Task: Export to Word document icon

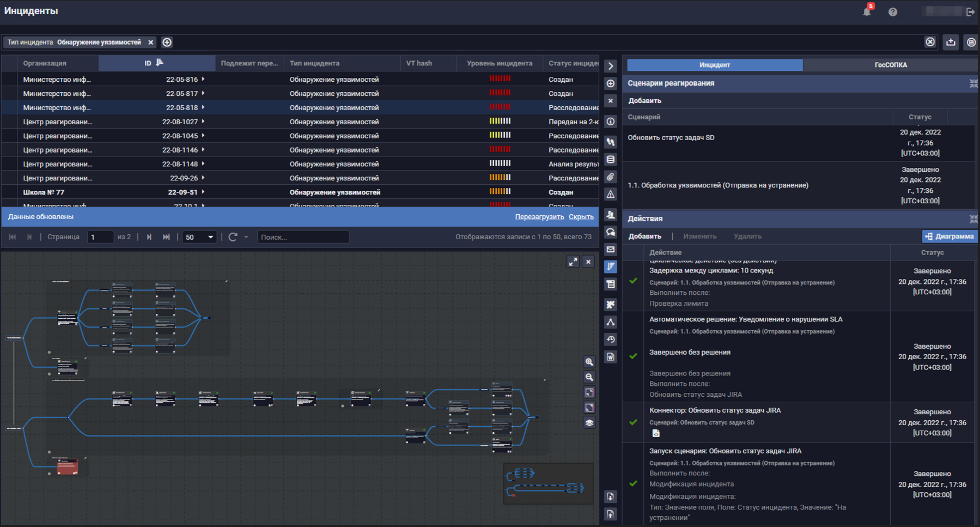Action: coord(611,357)
